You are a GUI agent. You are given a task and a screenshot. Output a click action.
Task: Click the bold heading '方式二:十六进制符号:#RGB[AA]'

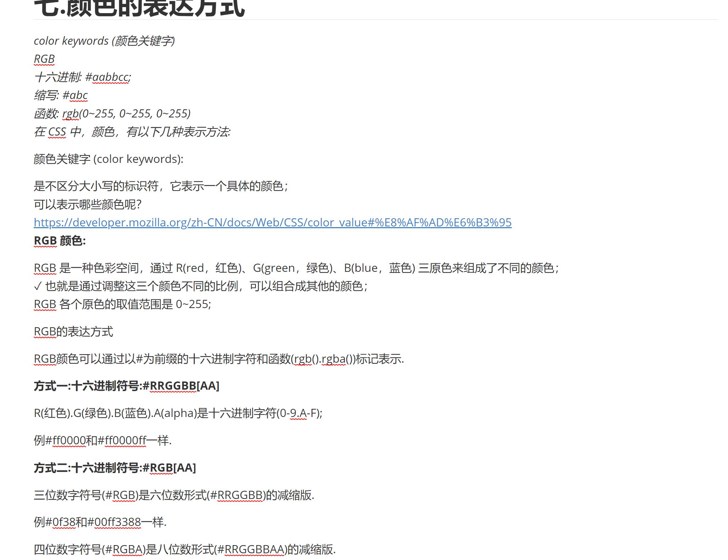[x=115, y=468]
